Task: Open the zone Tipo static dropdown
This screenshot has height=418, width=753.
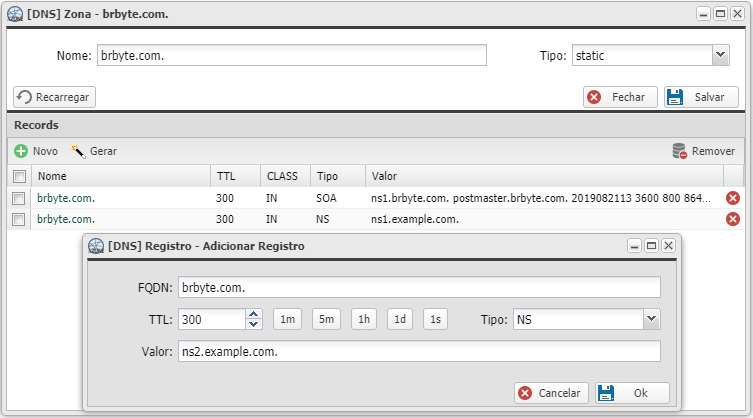Action: pos(720,56)
